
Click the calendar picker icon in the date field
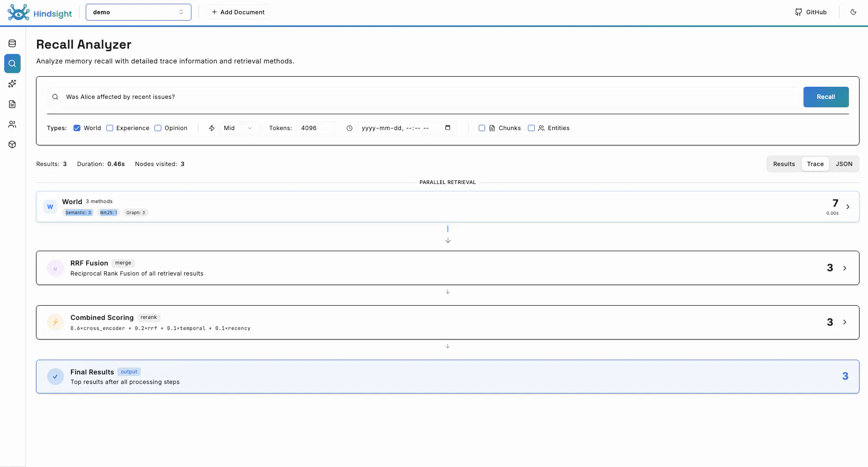448,128
